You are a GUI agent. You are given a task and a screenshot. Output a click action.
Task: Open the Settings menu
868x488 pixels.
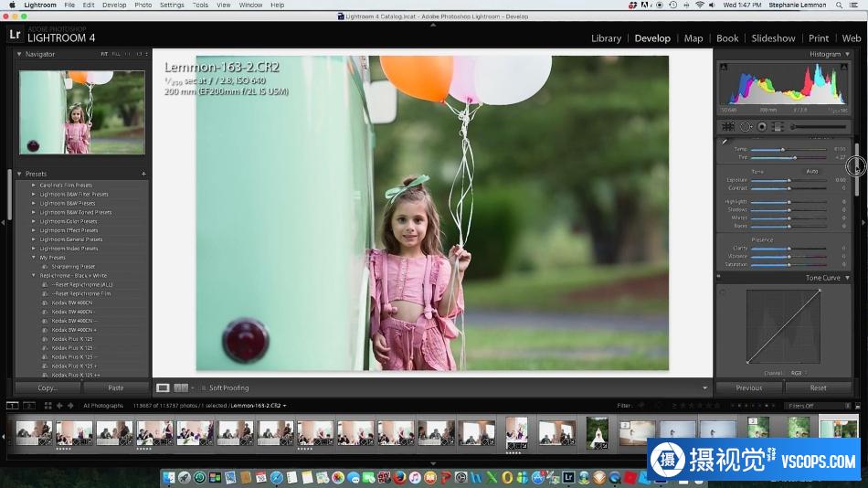(172, 5)
